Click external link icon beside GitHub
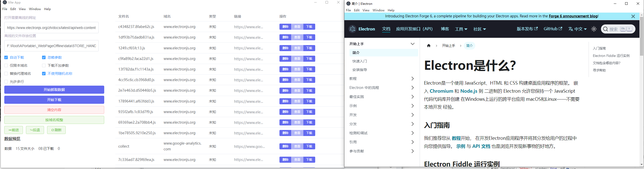This screenshot has width=644, height=169. [560, 29]
